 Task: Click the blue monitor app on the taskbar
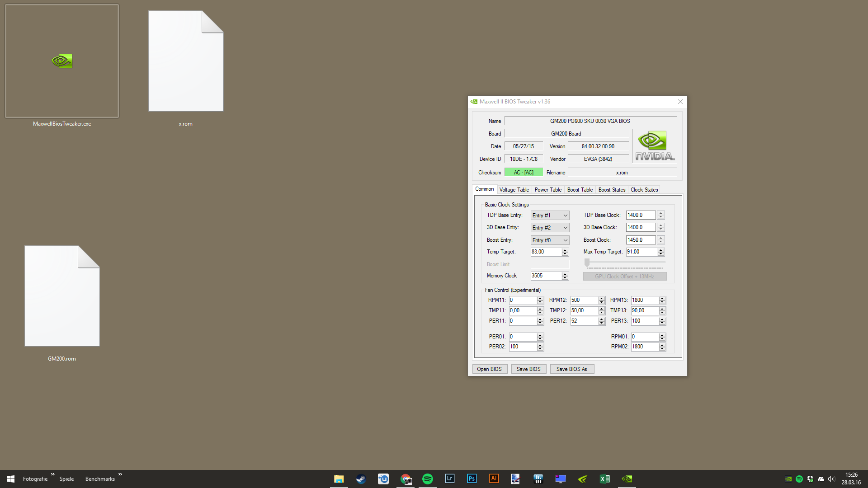[560, 479]
